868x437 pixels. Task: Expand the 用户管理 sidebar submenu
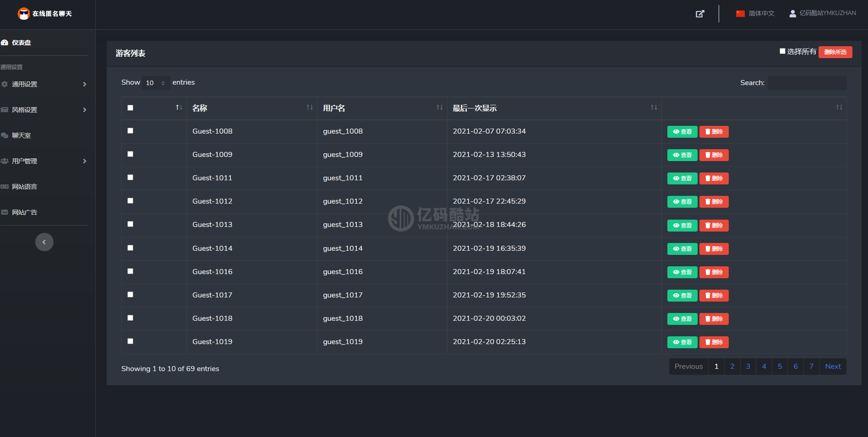coord(44,161)
